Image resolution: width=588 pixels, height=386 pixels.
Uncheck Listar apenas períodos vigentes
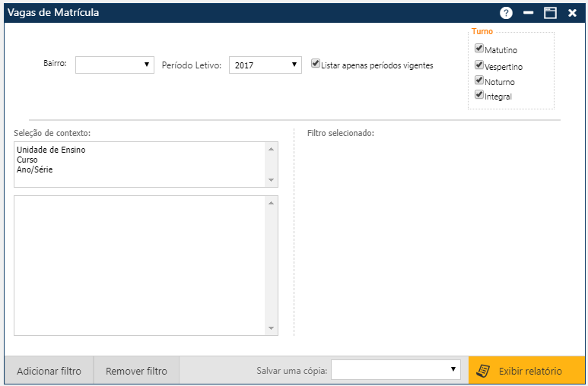click(316, 64)
